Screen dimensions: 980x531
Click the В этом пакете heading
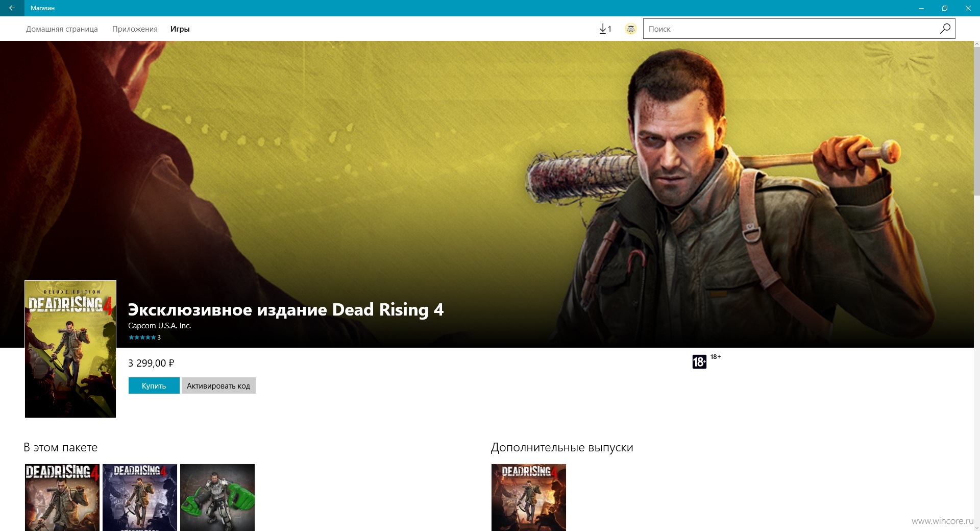point(60,447)
